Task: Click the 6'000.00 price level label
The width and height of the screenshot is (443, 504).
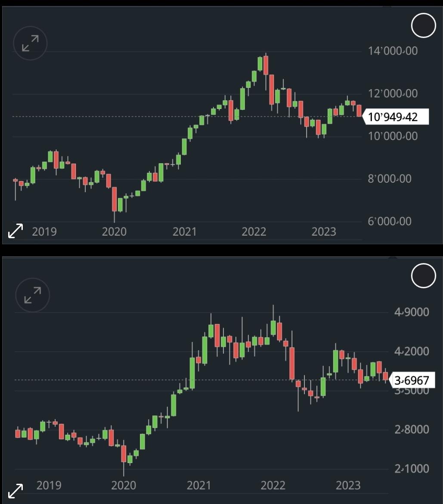Action: (x=389, y=221)
